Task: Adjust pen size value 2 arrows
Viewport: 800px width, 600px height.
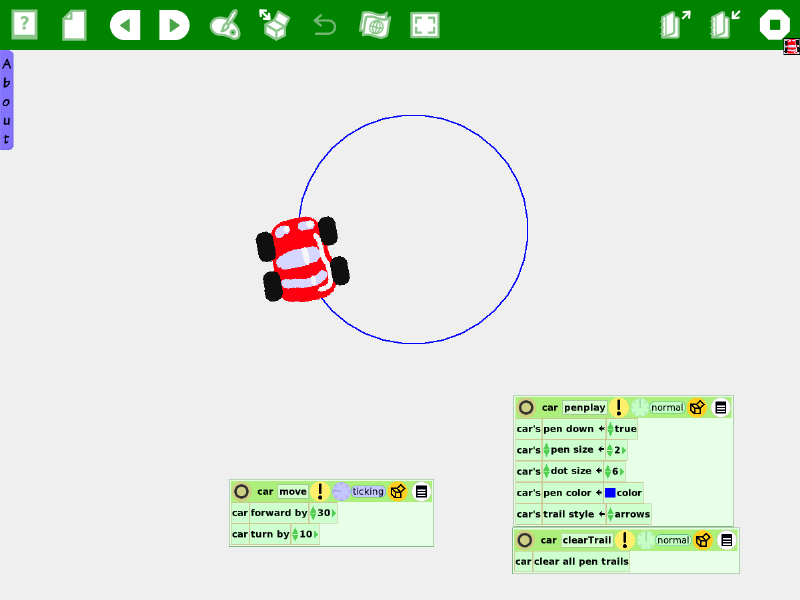Action: 610,450
